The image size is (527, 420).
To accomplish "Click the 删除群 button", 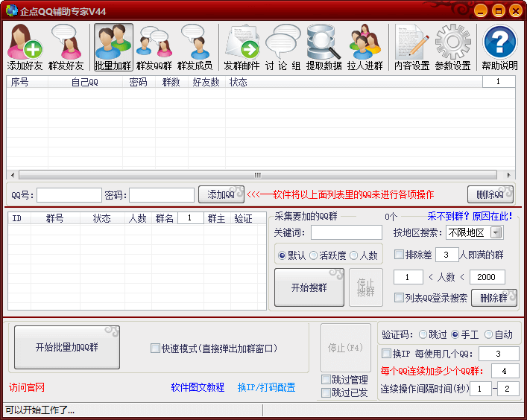I will tap(493, 298).
